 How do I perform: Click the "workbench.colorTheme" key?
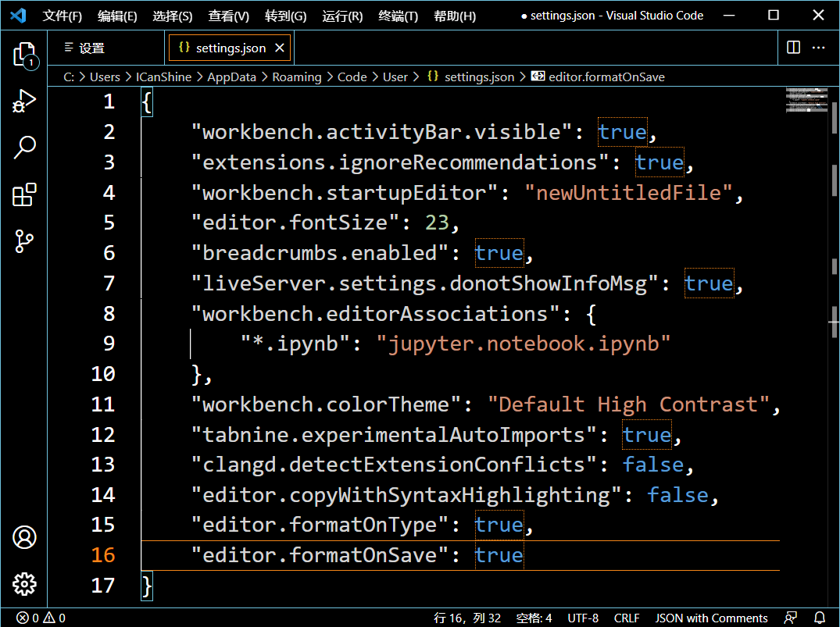327,404
